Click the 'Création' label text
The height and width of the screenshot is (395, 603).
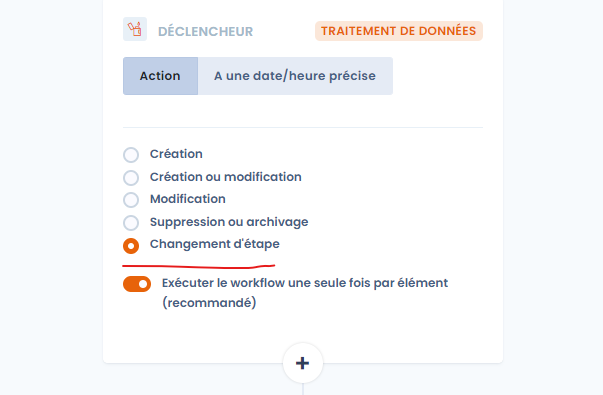(176, 154)
